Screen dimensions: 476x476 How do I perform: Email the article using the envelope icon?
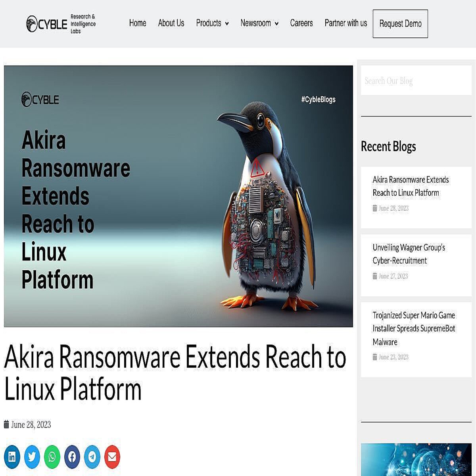coord(112,457)
